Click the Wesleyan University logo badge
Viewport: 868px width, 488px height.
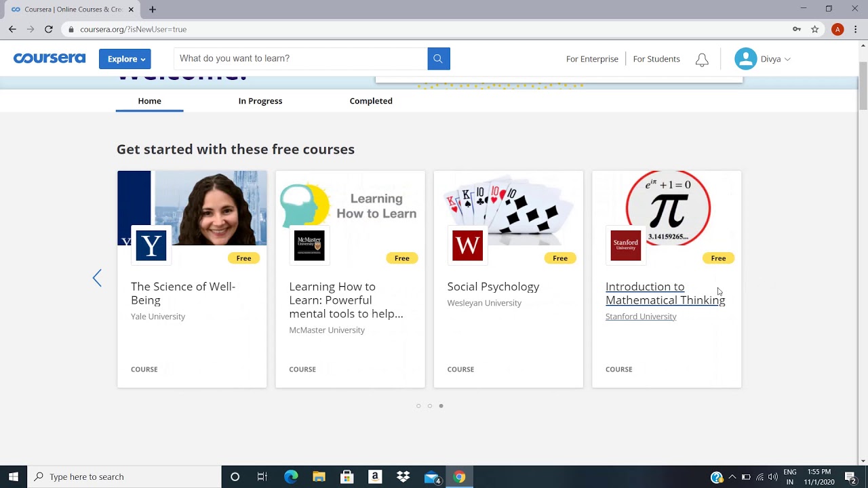tap(467, 245)
